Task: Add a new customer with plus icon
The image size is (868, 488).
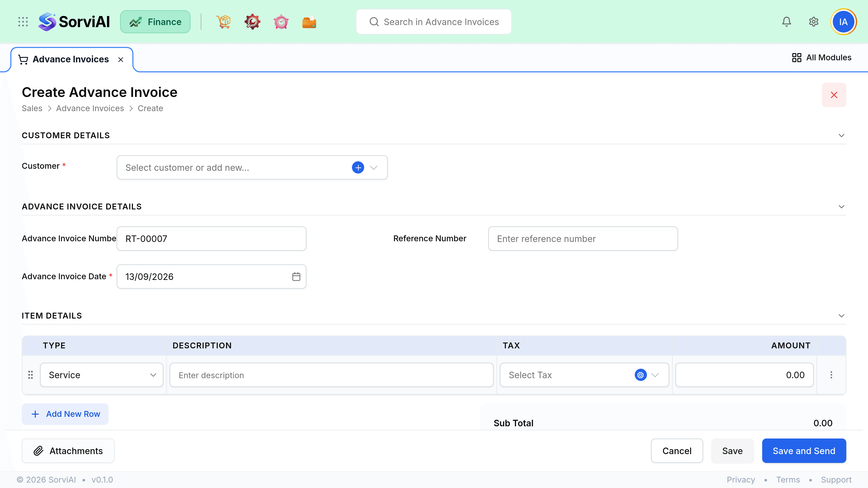Action: coord(358,167)
